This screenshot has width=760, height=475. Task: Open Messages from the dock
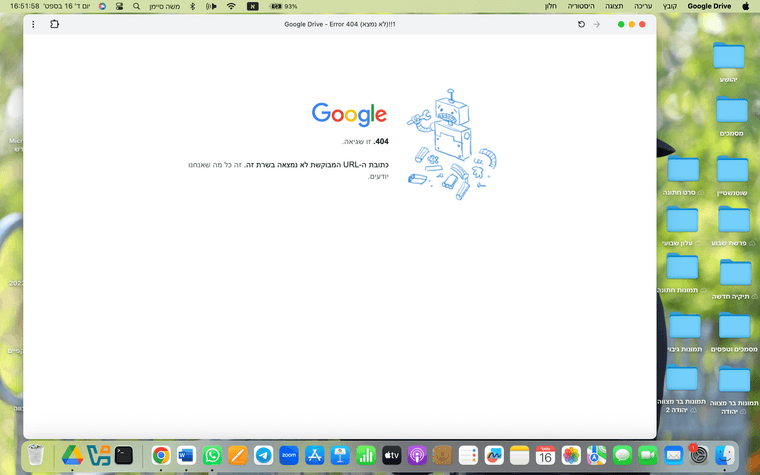click(622, 456)
